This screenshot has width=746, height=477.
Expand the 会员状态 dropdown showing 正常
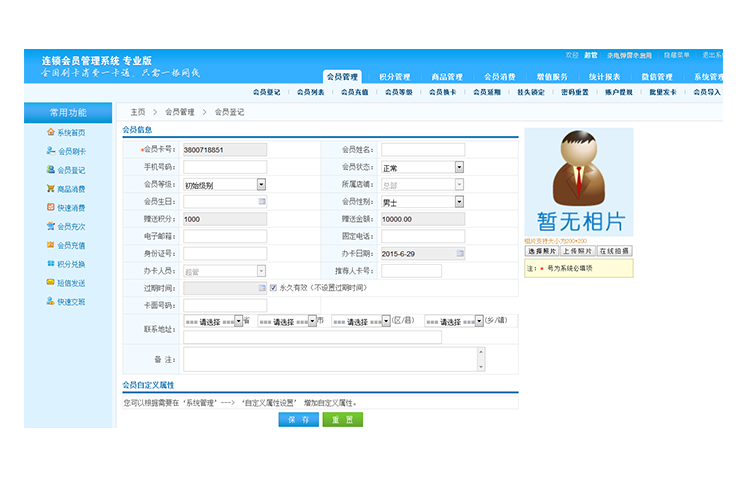[459, 167]
